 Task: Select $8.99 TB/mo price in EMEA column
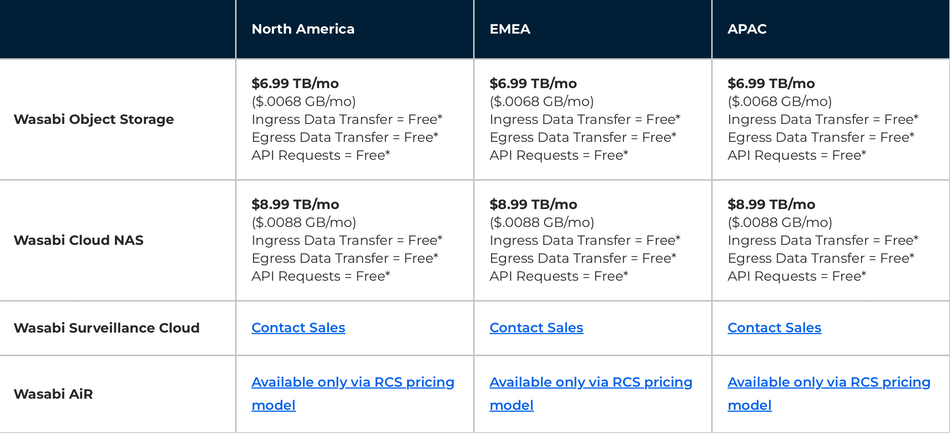533,205
